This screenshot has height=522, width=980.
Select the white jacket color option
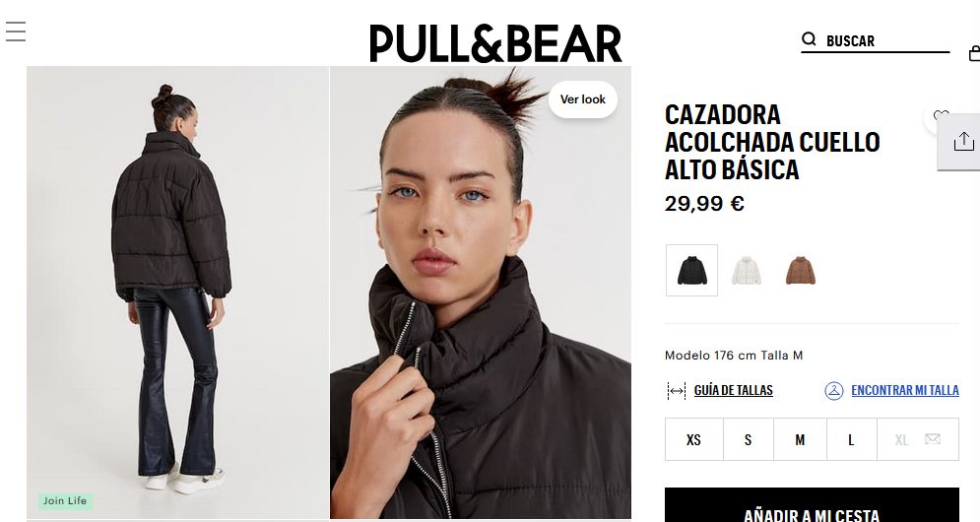pos(747,270)
